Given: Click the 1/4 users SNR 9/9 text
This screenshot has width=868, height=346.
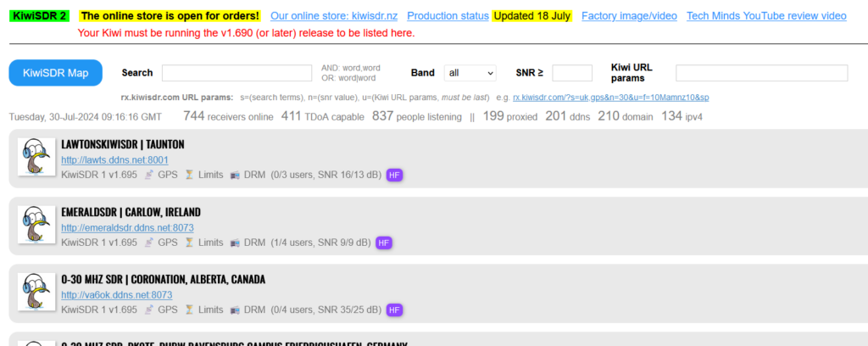Looking at the screenshot, I should pyautogui.click(x=321, y=243).
